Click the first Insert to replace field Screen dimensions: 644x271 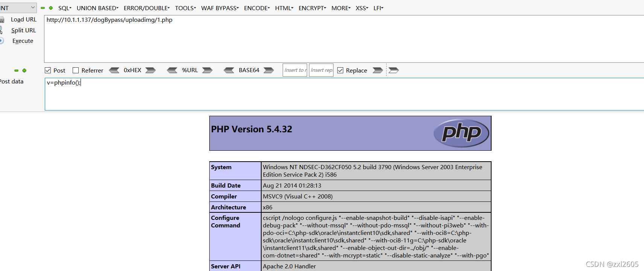pyautogui.click(x=295, y=70)
